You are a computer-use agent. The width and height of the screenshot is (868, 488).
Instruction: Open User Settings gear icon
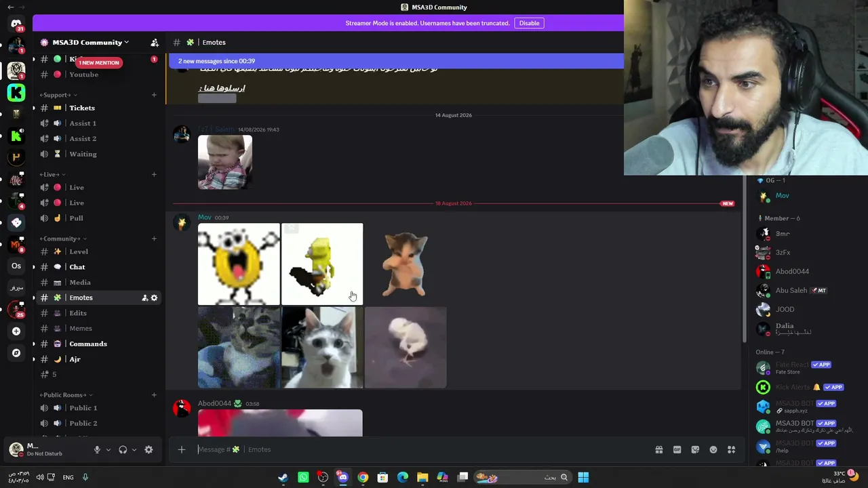tap(149, 449)
